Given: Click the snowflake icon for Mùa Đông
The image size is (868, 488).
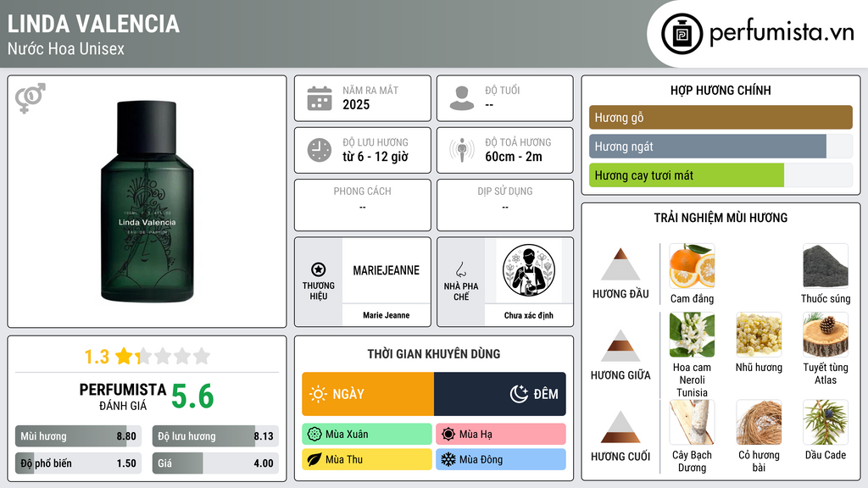Looking at the screenshot, I should tap(448, 459).
